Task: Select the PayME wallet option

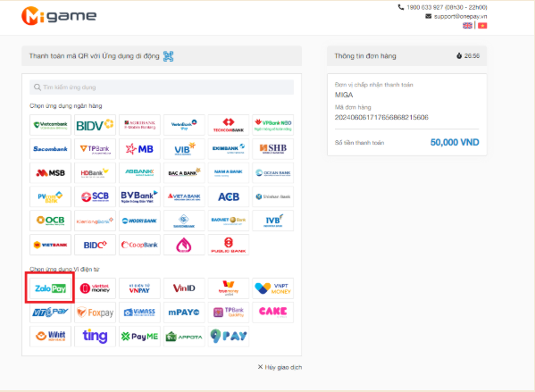Action: pyautogui.click(x=139, y=336)
